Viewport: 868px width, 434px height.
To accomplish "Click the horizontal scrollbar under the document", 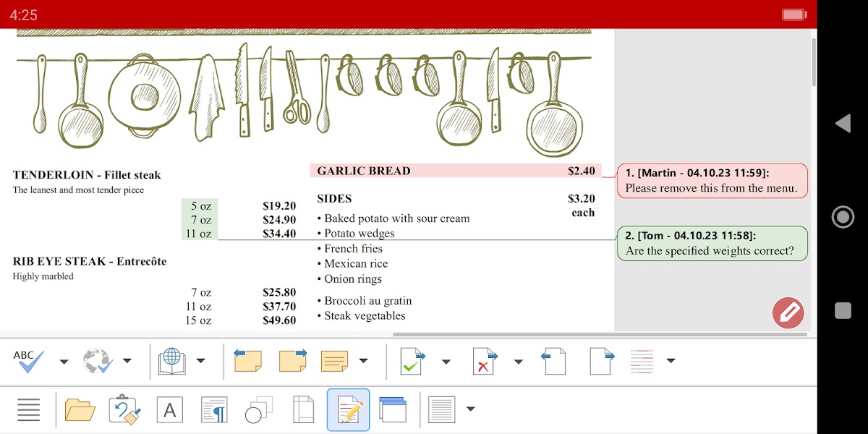I will [600, 334].
